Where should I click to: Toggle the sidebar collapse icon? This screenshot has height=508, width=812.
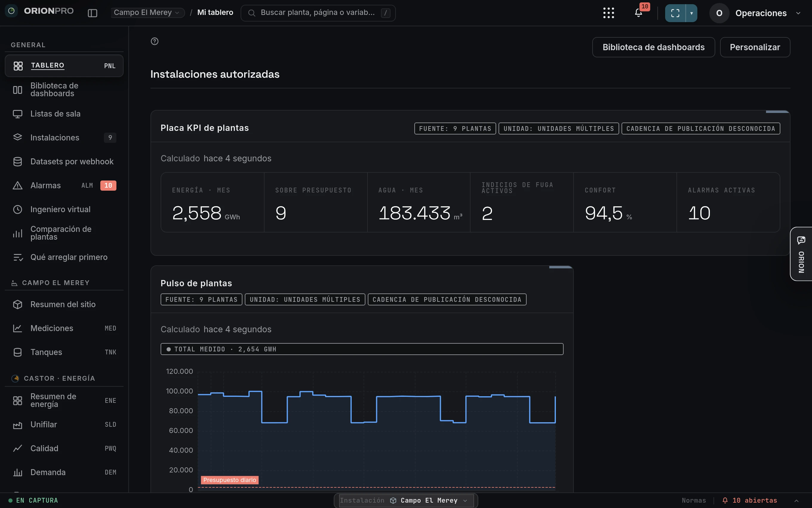(92, 13)
